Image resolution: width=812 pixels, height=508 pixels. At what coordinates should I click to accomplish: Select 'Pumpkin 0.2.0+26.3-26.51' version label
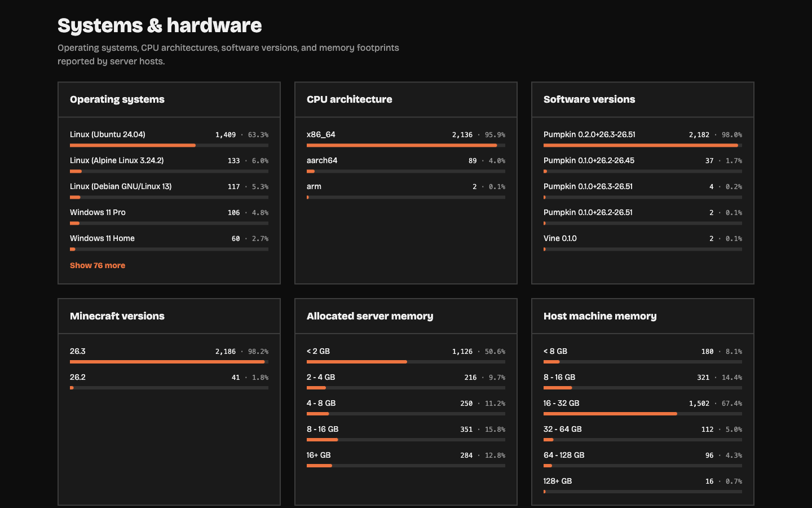589,134
